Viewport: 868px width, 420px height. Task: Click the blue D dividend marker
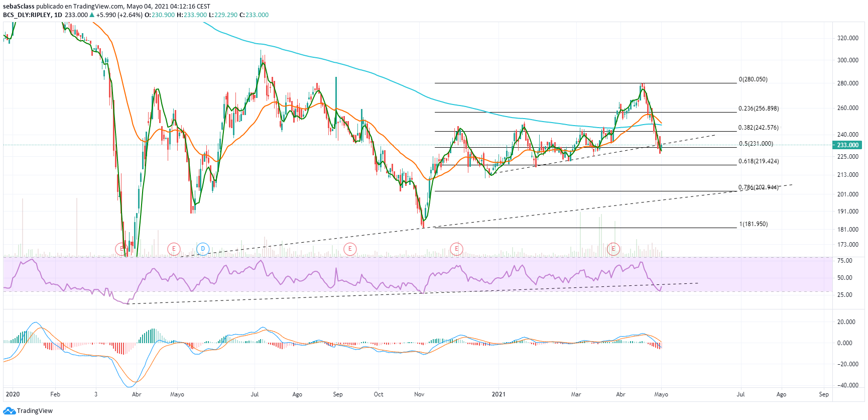click(x=203, y=249)
